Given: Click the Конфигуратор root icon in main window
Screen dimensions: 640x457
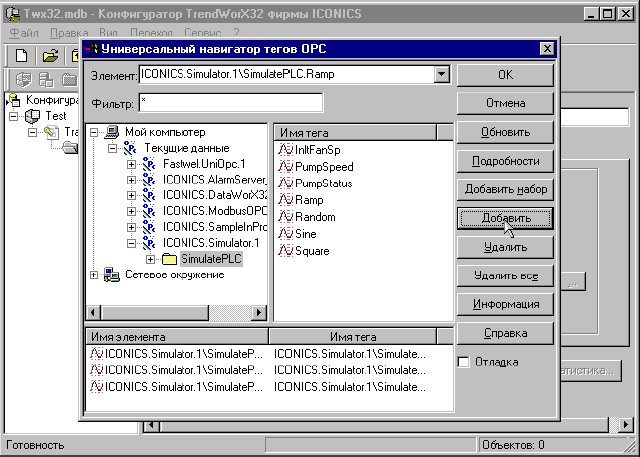Looking at the screenshot, I should point(14,100).
